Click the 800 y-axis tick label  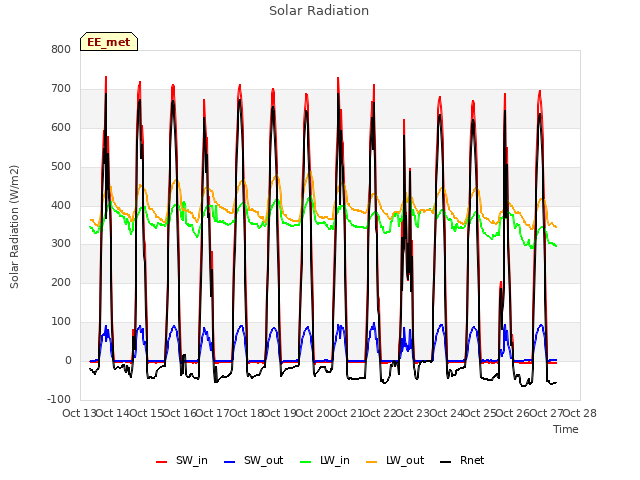[x=61, y=49]
